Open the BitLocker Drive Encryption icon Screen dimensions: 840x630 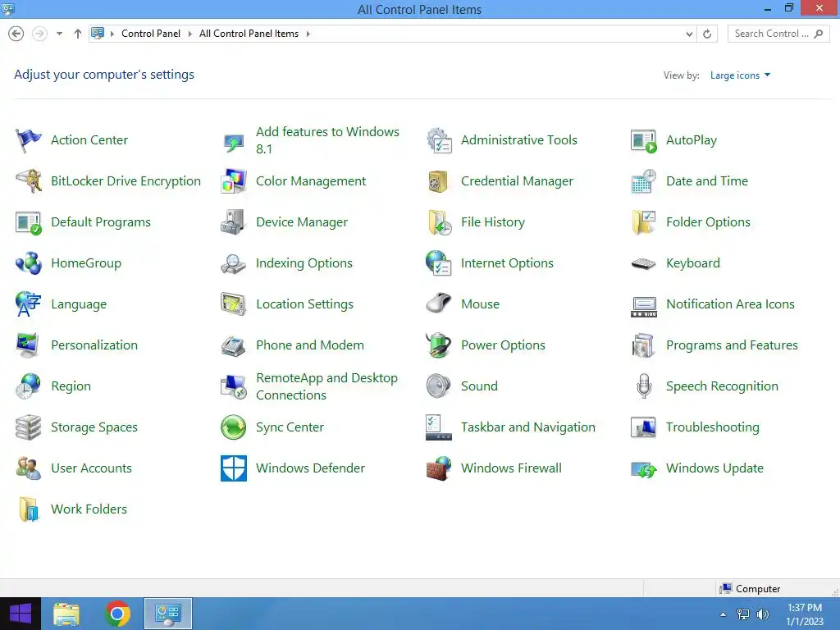[x=29, y=181]
